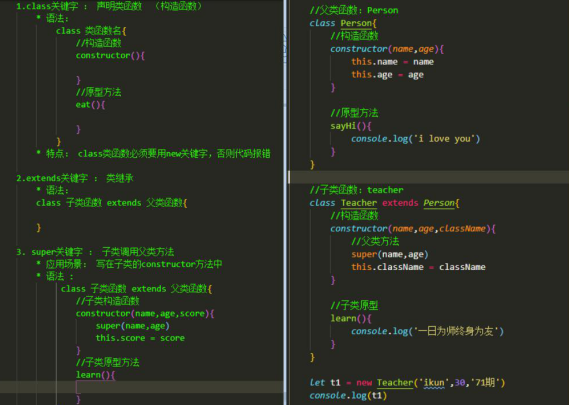Click the 'this.age = age' line

(388, 75)
